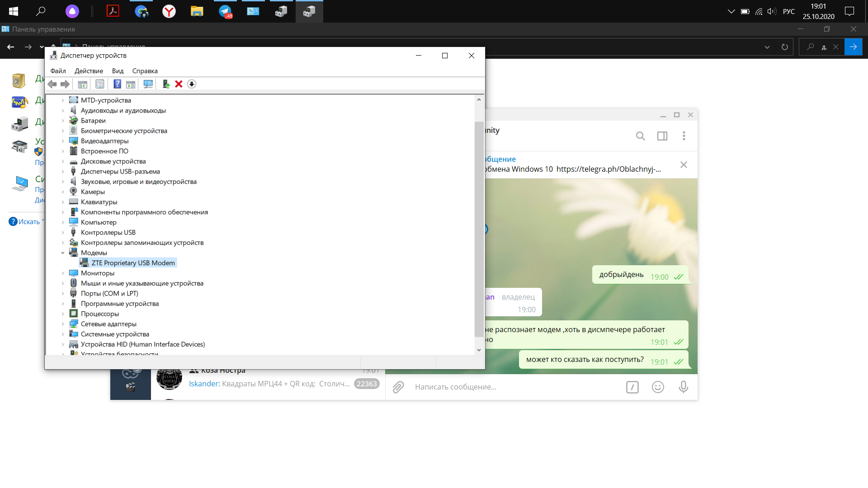Collapse the Модемы category
This screenshot has width=868, height=488.
[63, 253]
